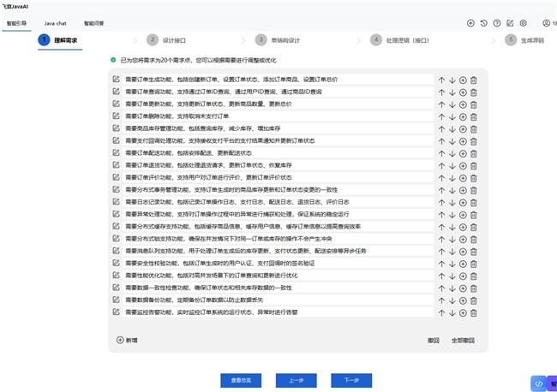Move 需要安全性校验功能 requirement up

[441, 264]
